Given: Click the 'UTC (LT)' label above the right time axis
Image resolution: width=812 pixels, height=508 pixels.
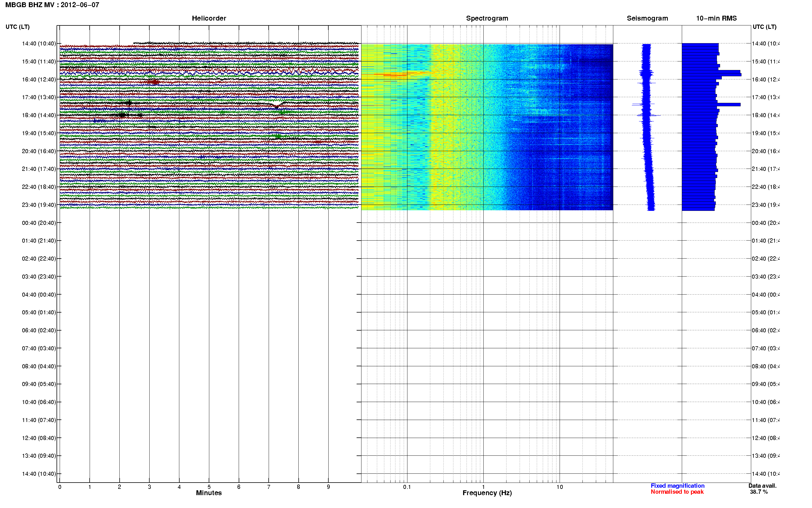Looking at the screenshot, I should [764, 27].
